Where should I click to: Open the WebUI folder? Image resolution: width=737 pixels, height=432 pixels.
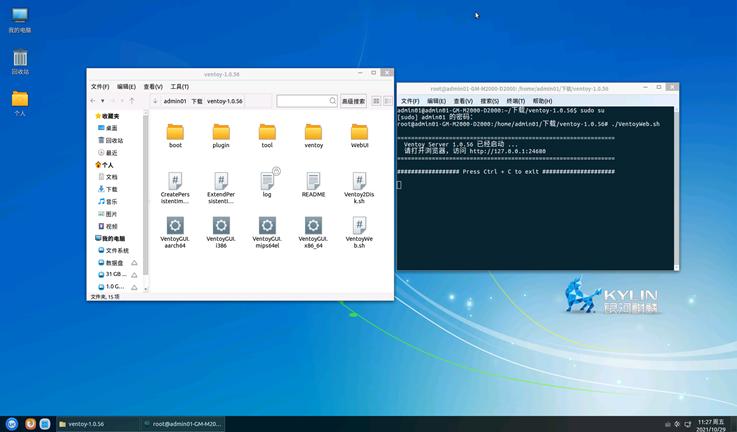tap(359, 132)
